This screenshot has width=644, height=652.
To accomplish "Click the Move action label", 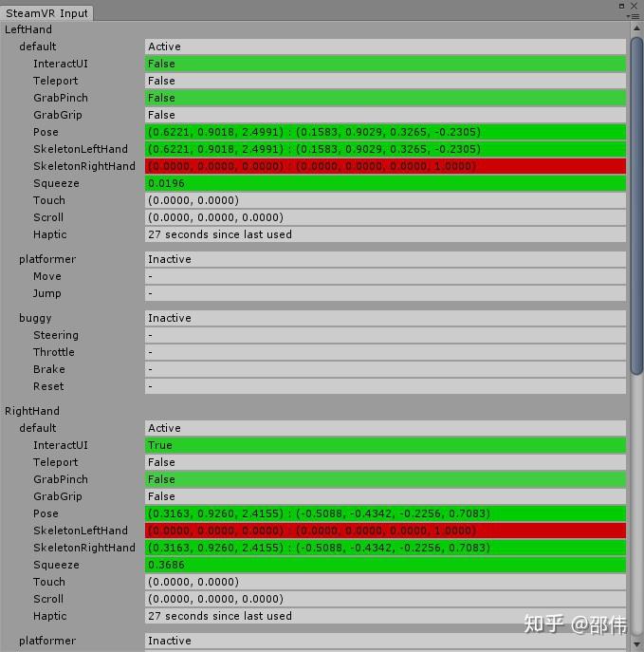I will 47,276.
